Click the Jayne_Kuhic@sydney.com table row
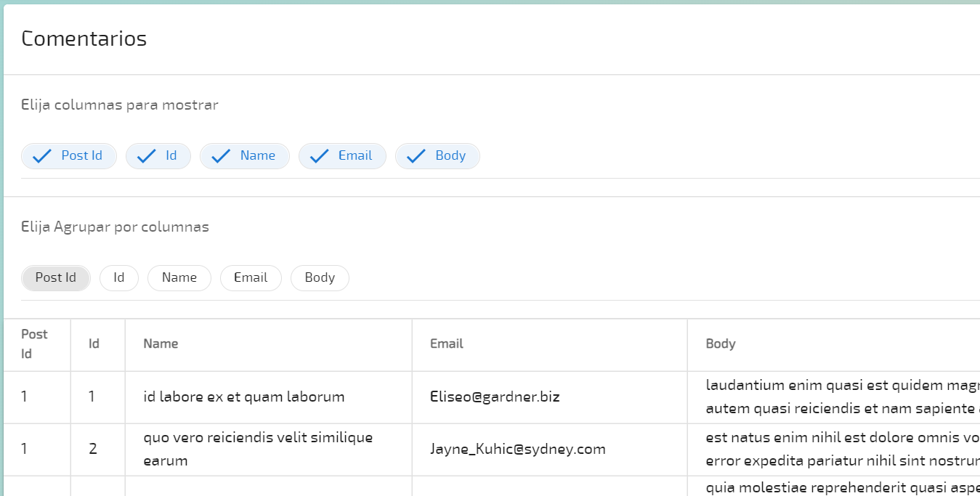 pos(517,450)
